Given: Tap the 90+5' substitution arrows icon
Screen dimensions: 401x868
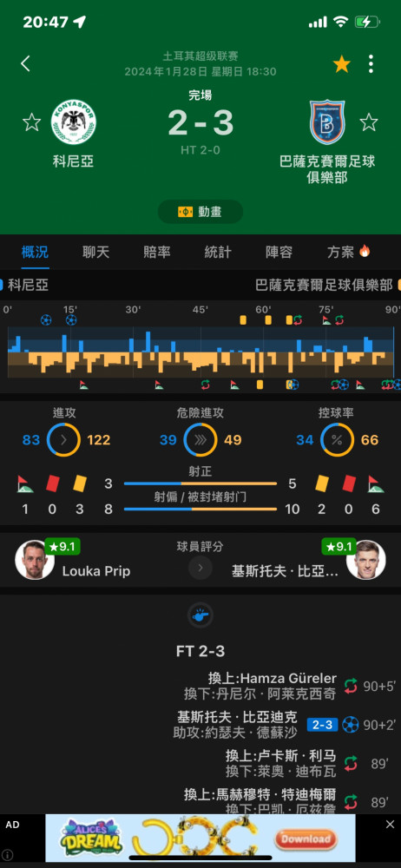Looking at the screenshot, I should [x=351, y=687].
